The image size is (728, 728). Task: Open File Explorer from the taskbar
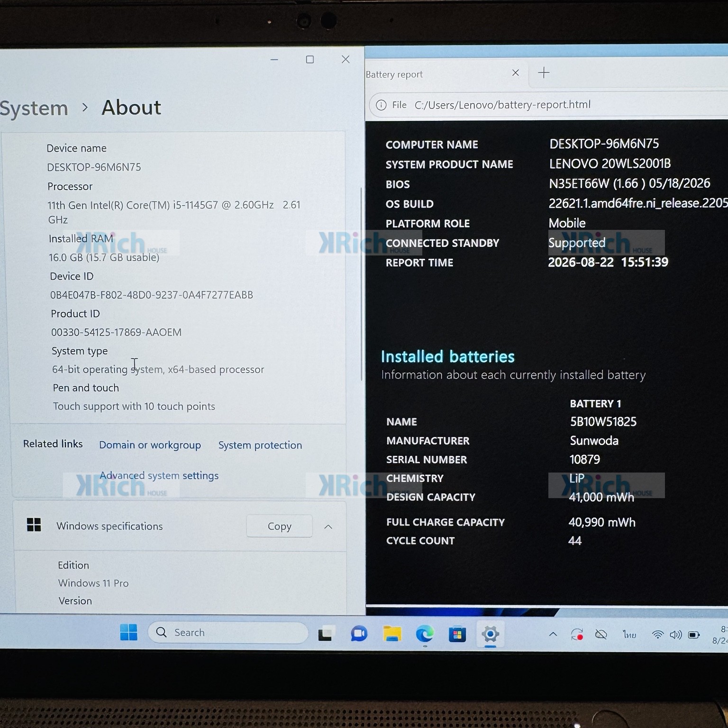392,634
